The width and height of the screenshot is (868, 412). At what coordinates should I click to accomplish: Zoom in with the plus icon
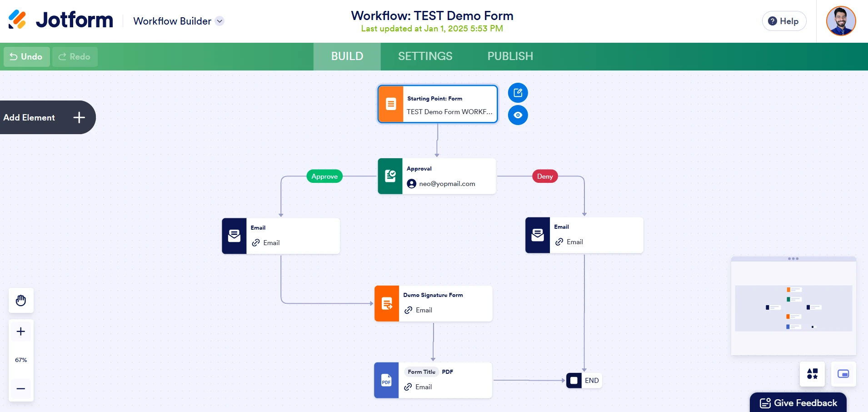click(x=21, y=332)
